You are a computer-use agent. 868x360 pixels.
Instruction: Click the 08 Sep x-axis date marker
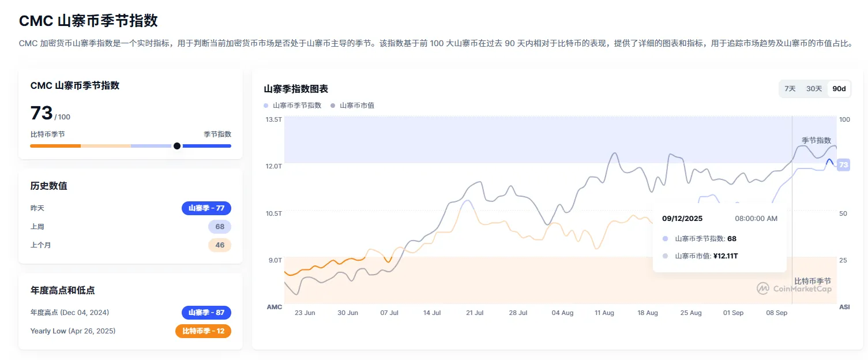point(776,313)
